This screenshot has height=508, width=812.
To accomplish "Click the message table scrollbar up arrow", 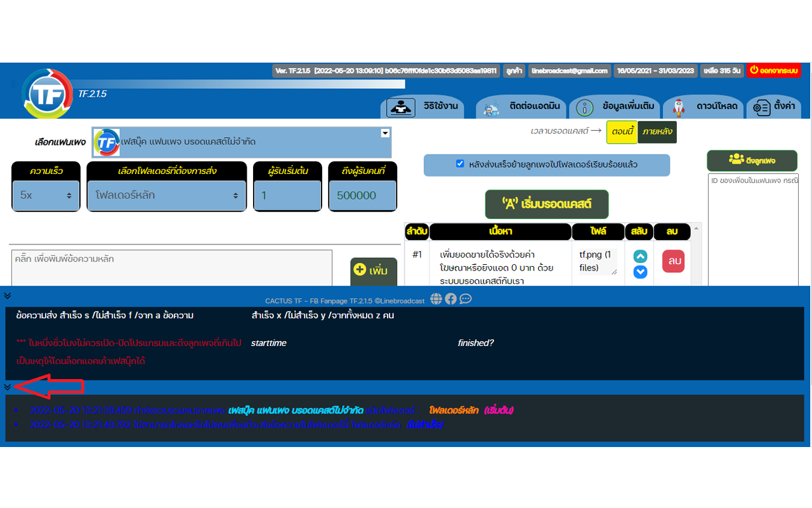I will [696, 228].
